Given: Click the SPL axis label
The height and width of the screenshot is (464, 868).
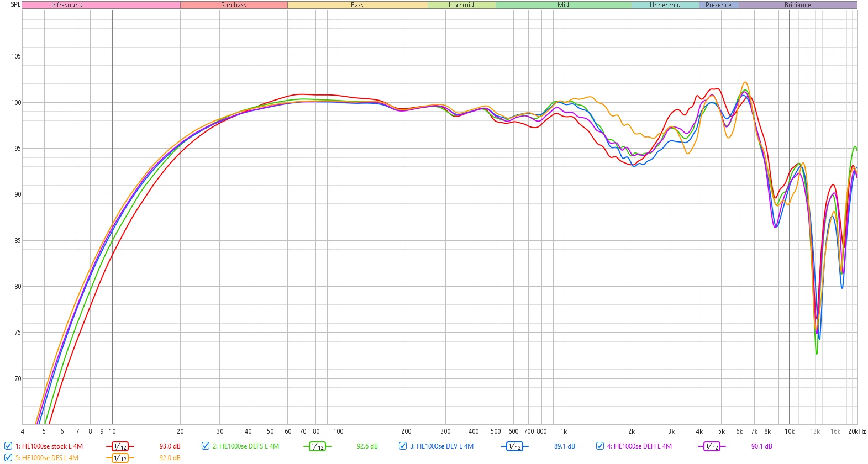Looking at the screenshot, I should pyautogui.click(x=15, y=4).
